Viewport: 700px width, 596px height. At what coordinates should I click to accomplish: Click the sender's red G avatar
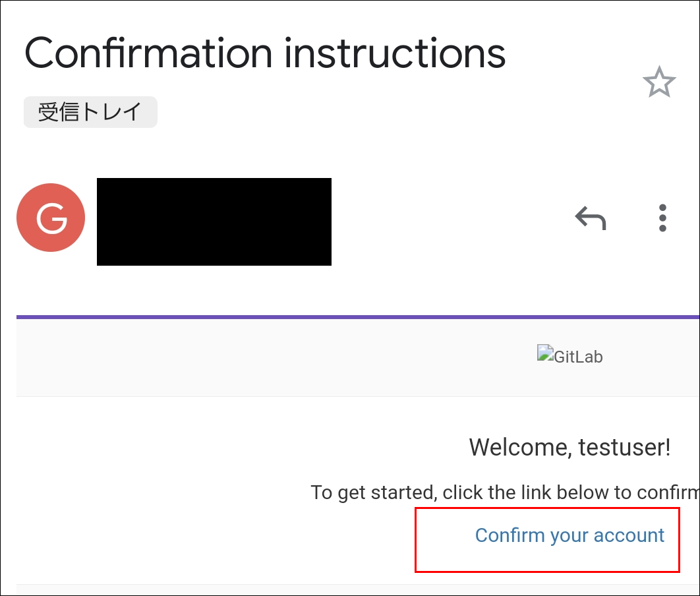[51, 218]
